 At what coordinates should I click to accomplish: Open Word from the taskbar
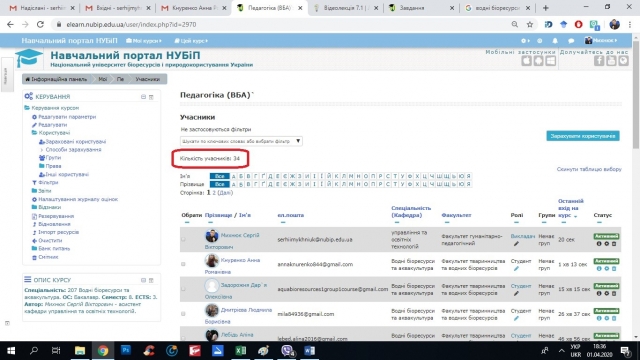(309, 350)
